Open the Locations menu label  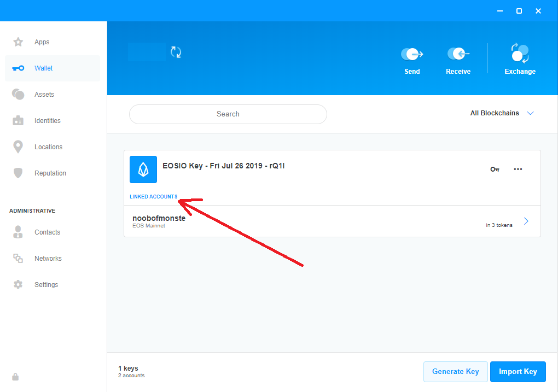coord(48,147)
